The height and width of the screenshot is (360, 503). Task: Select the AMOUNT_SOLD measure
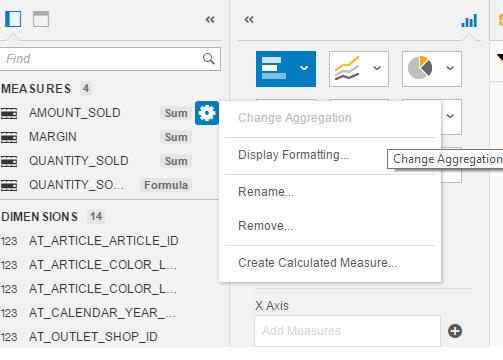(x=75, y=113)
